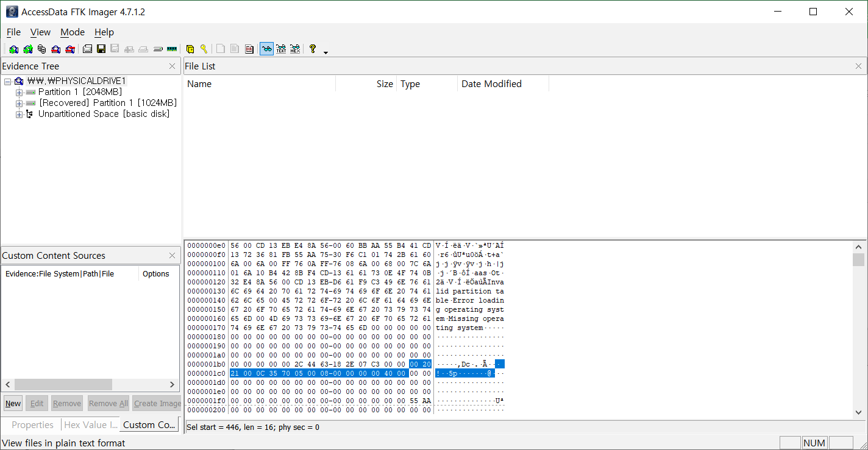Sort file list by Type column
Image resolution: width=868 pixels, height=450 pixels.
(x=427, y=84)
